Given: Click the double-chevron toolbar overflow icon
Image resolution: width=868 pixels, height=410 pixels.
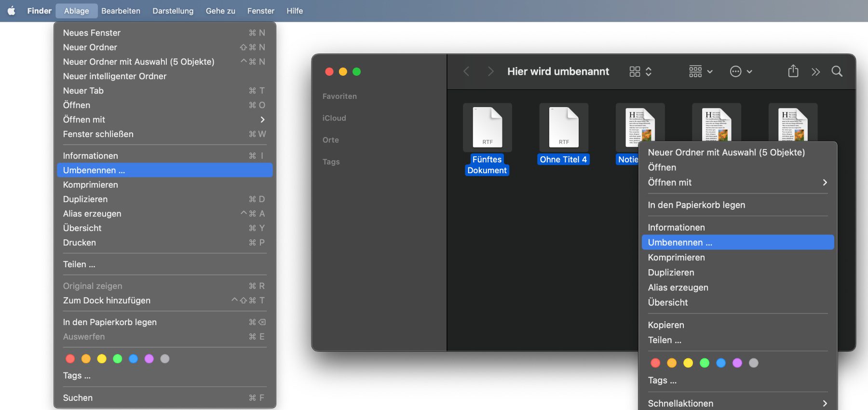Looking at the screenshot, I should point(815,72).
